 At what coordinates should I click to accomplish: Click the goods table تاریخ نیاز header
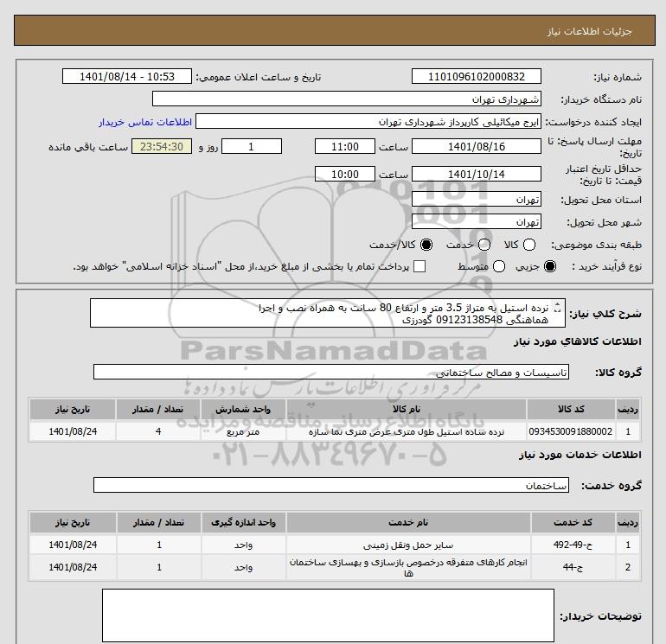tap(73, 409)
